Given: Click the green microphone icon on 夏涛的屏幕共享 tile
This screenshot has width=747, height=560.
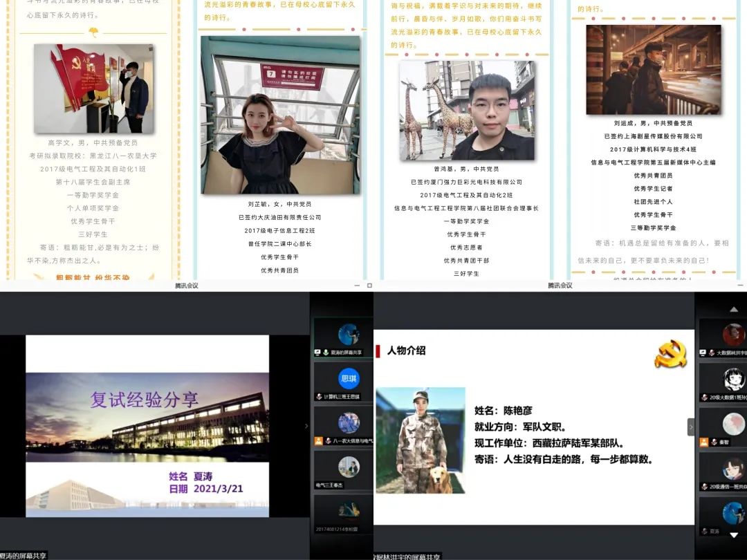Looking at the screenshot, I should tap(325, 352).
